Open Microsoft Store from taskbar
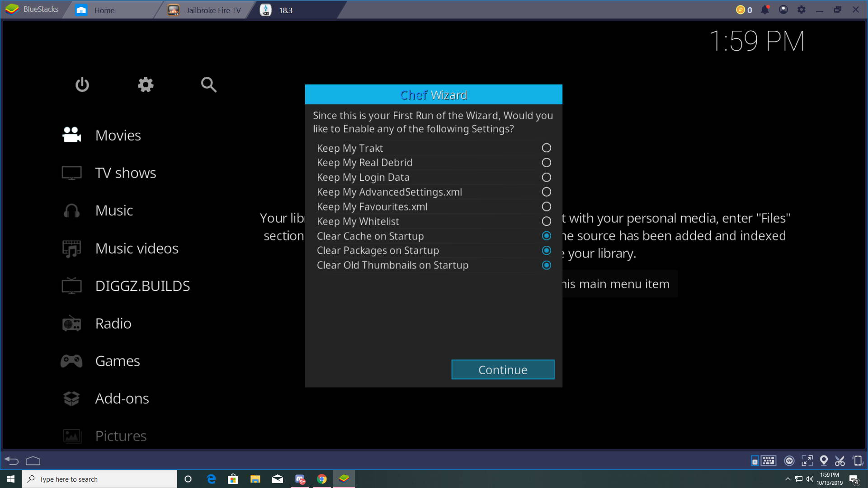 pos(233,479)
